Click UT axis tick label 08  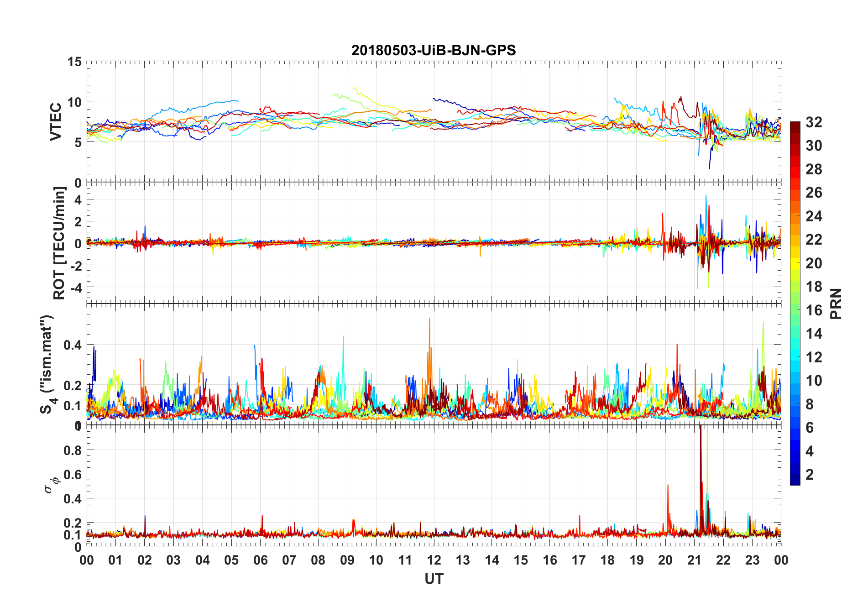(x=318, y=560)
